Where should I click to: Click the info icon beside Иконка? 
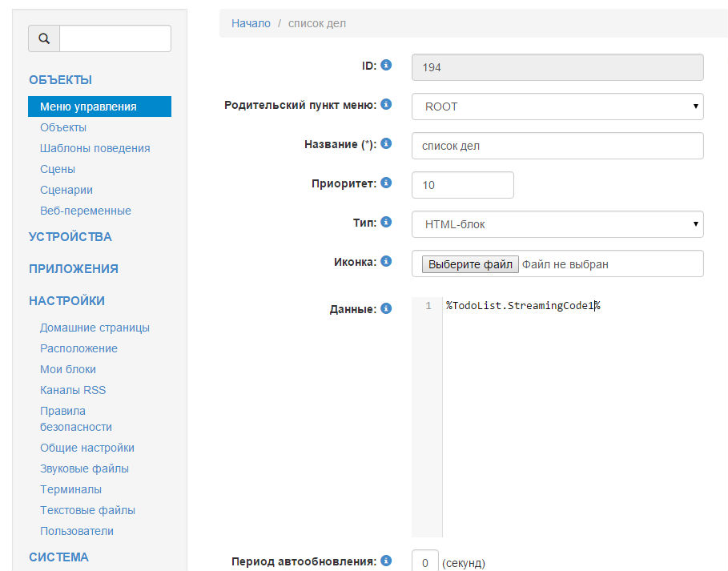386,261
